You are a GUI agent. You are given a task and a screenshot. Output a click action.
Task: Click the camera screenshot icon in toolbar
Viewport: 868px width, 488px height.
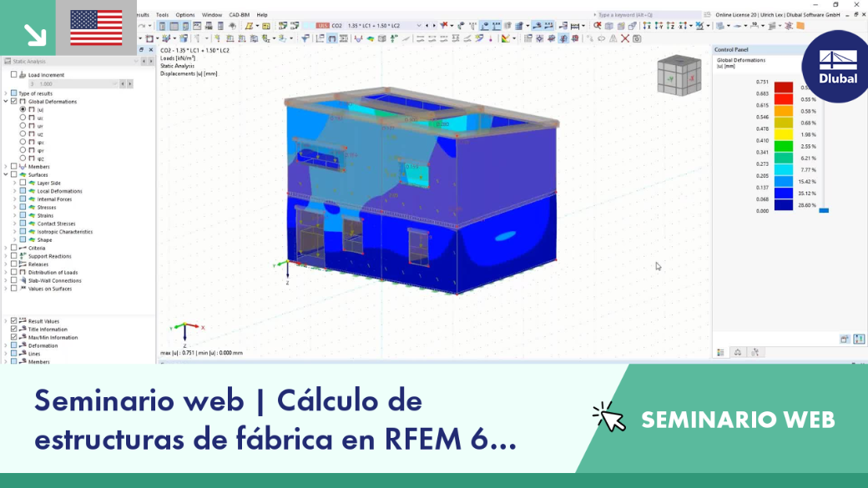click(x=637, y=38)
